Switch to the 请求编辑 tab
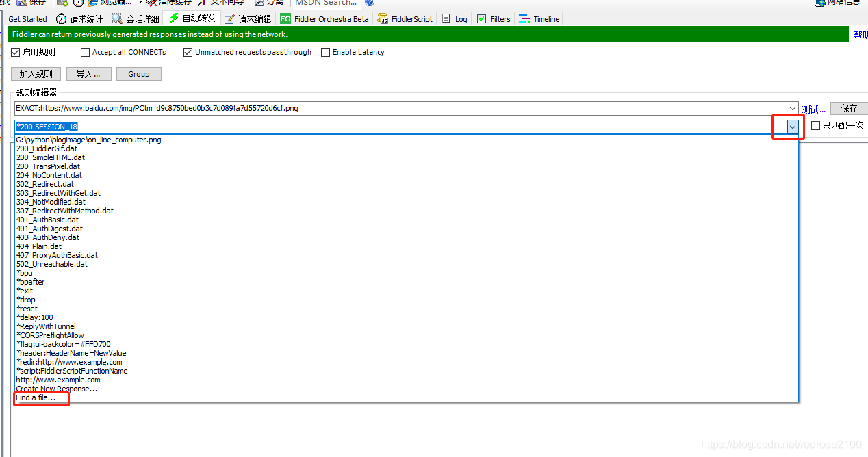This screenshot has width=868, height=457. (x=248, y=19)
